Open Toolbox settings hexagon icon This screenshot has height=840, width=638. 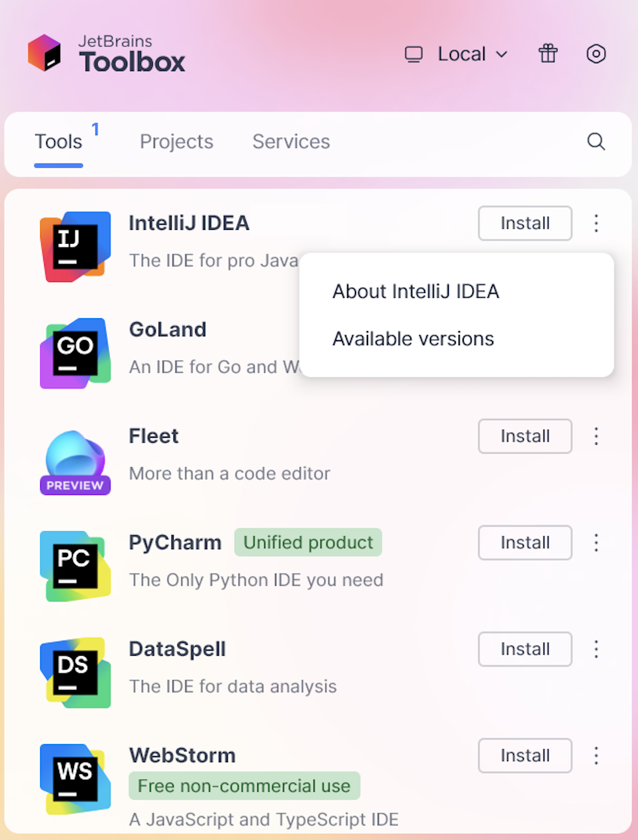click(596, 54)
